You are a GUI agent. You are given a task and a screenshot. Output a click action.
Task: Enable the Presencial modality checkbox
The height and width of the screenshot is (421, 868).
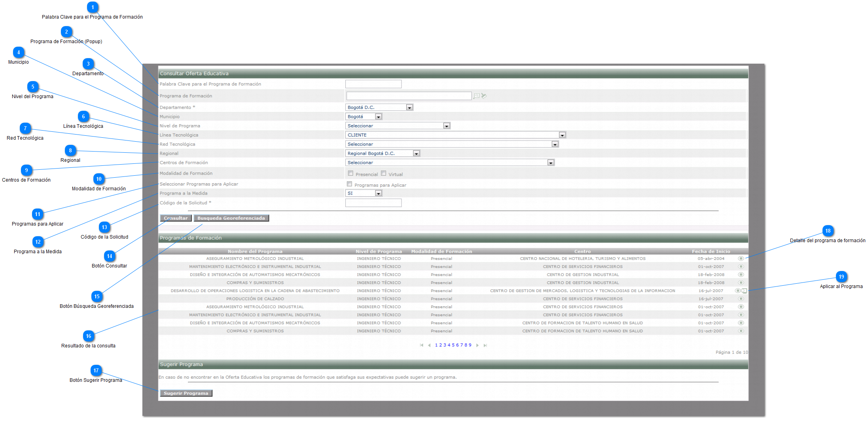[x=351, y=173]
